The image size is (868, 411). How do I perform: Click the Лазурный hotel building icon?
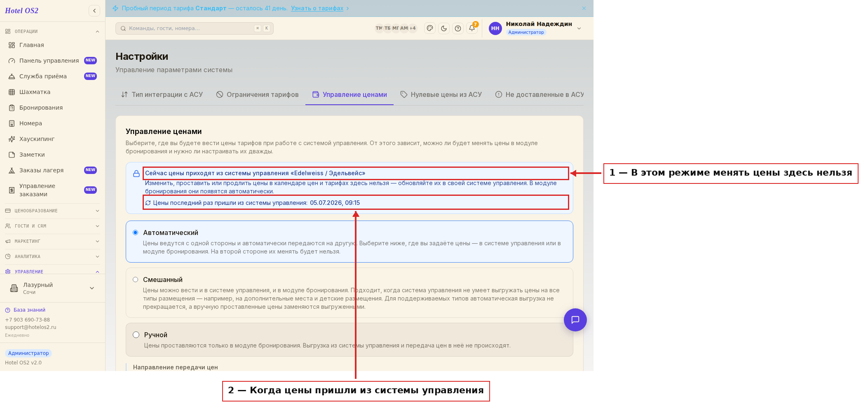tap(14, 288)
